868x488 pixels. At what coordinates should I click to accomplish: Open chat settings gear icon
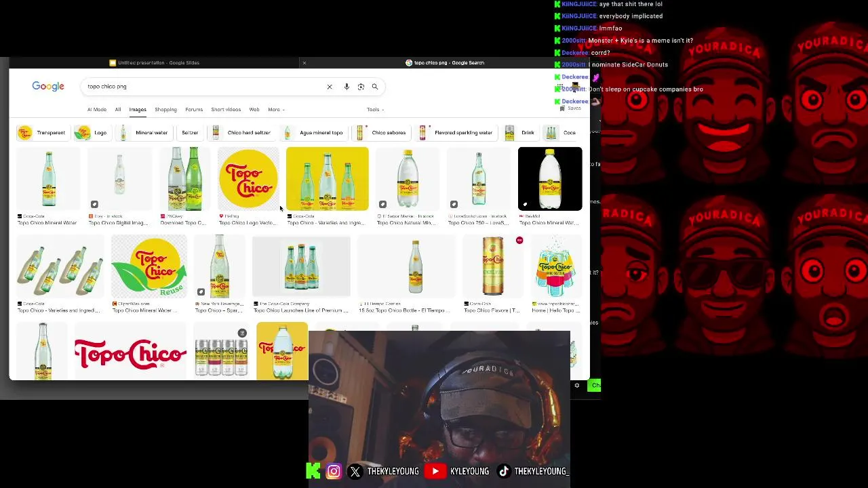pyautogui.click(x=577, y=386)
